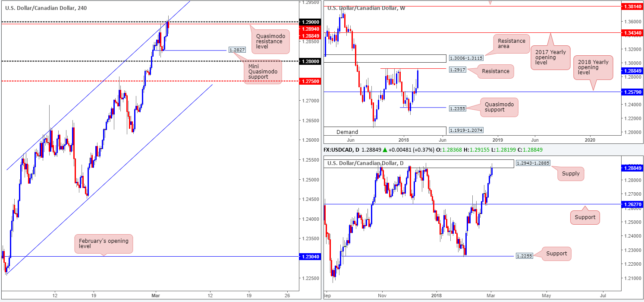Click the blue 1.28849 label on the daily chart
The width and height of the screenshot is (644, 302).
(x=632, y=167)
